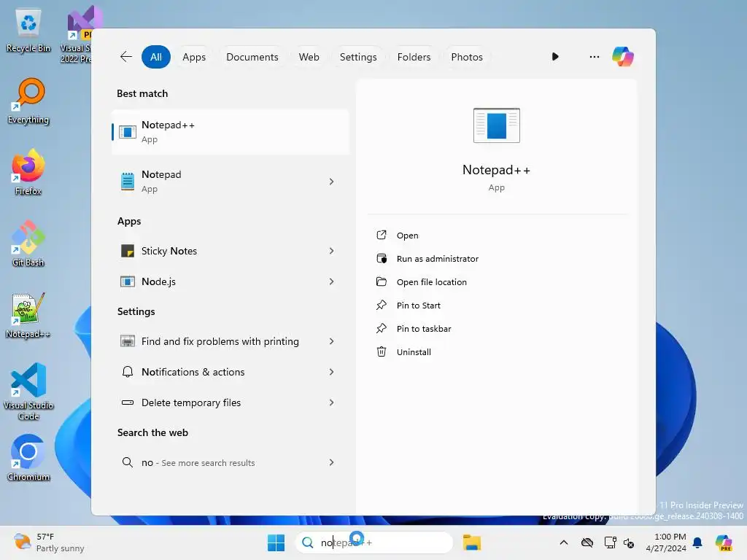Open the Recycle Bin desktop icon

(28, 30)
